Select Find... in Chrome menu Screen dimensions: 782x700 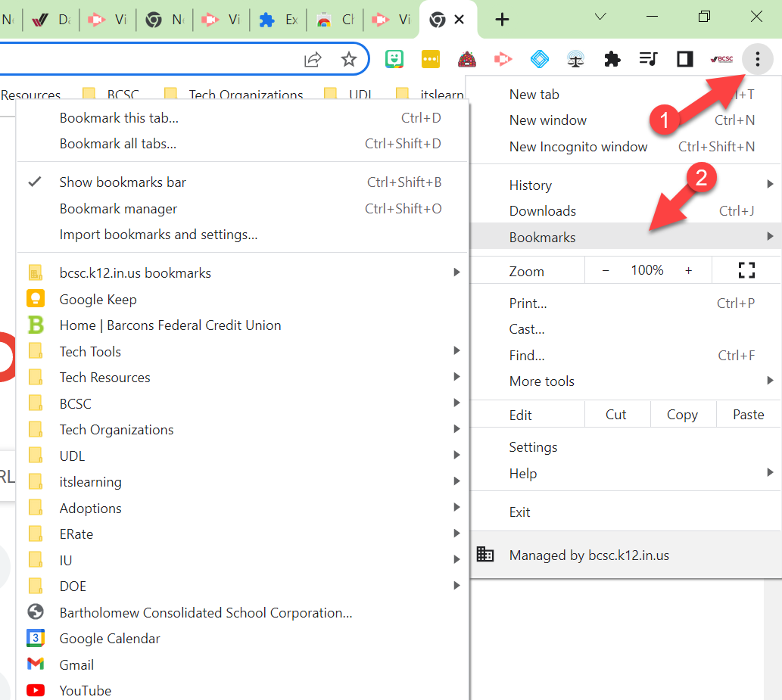tap(626, 356)
